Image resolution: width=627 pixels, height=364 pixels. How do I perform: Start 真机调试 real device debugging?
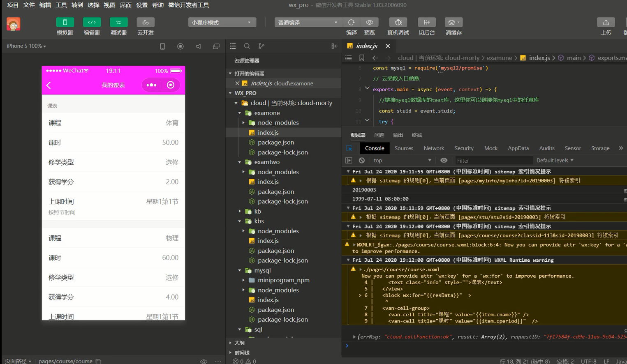point(398,23)
